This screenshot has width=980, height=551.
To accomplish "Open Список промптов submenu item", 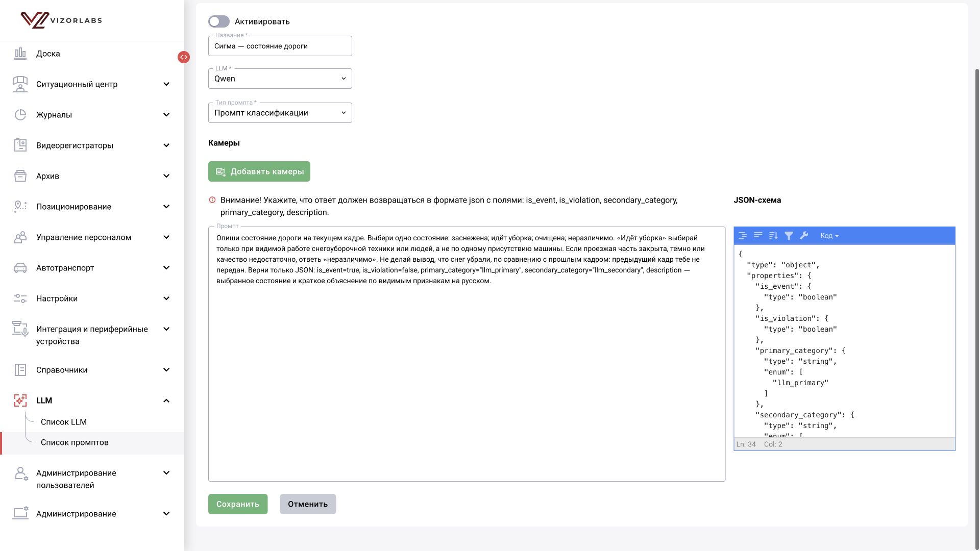I will click(92, 442).
